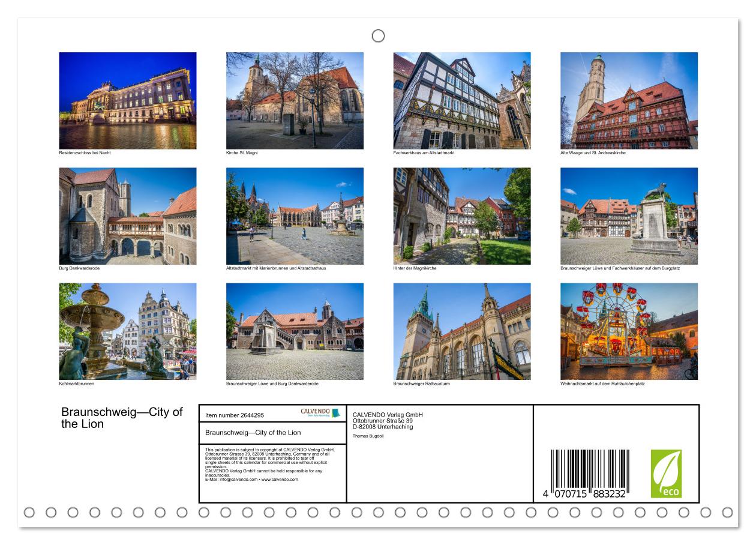This screenshot has width=756, height=545.
Task: Open the Residenzschloss bei Nacht photo
Action: point(127,100)
